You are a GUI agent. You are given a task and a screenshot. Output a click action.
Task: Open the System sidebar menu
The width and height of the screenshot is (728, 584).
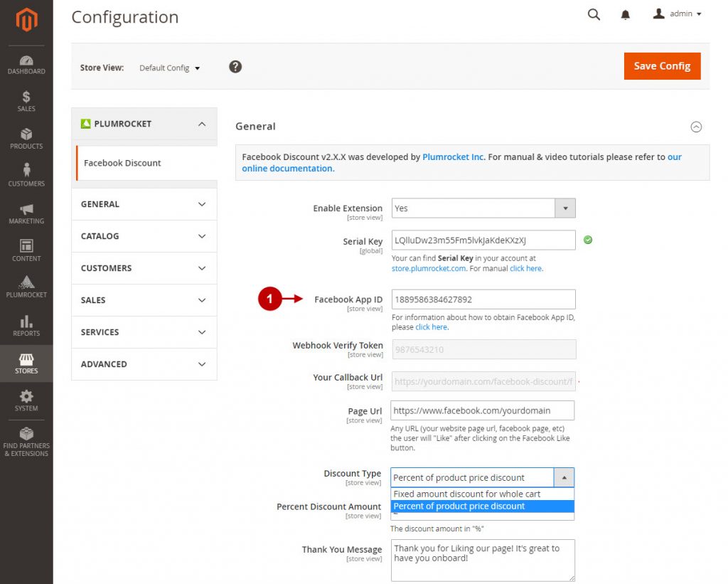(x=26, y=400)
